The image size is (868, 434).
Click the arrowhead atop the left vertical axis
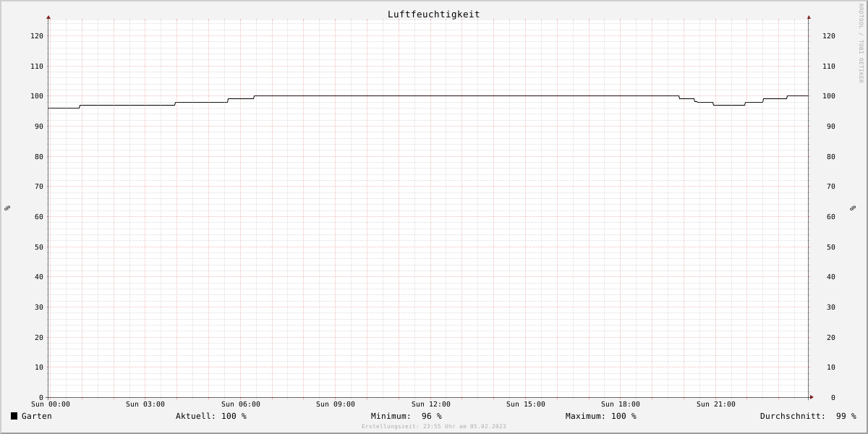[x=48, y=17]
